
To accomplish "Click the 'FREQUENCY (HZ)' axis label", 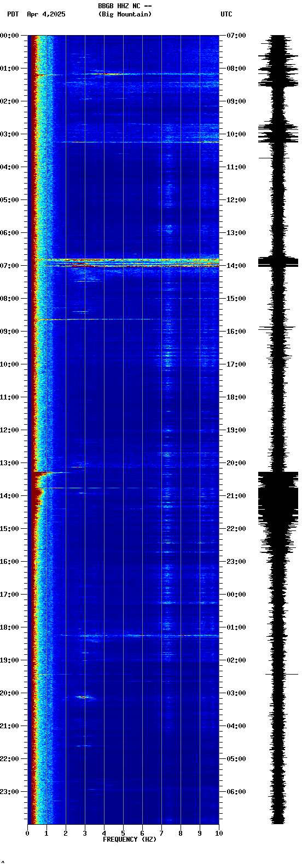I will tap(130, 840).
